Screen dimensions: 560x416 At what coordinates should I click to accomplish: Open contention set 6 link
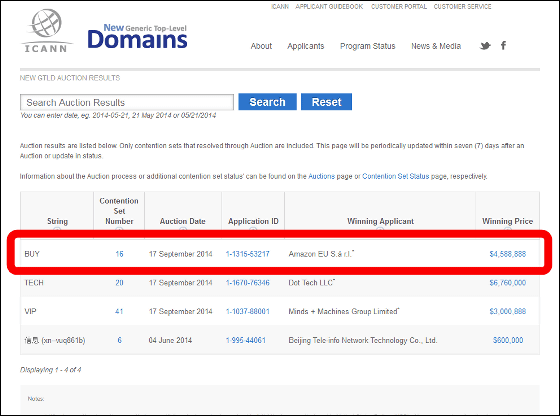[119, 340]
